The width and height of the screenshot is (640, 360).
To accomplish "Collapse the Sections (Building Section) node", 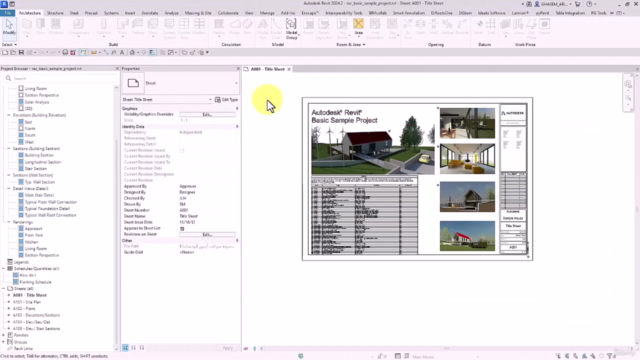I will (x=9, y=149).
